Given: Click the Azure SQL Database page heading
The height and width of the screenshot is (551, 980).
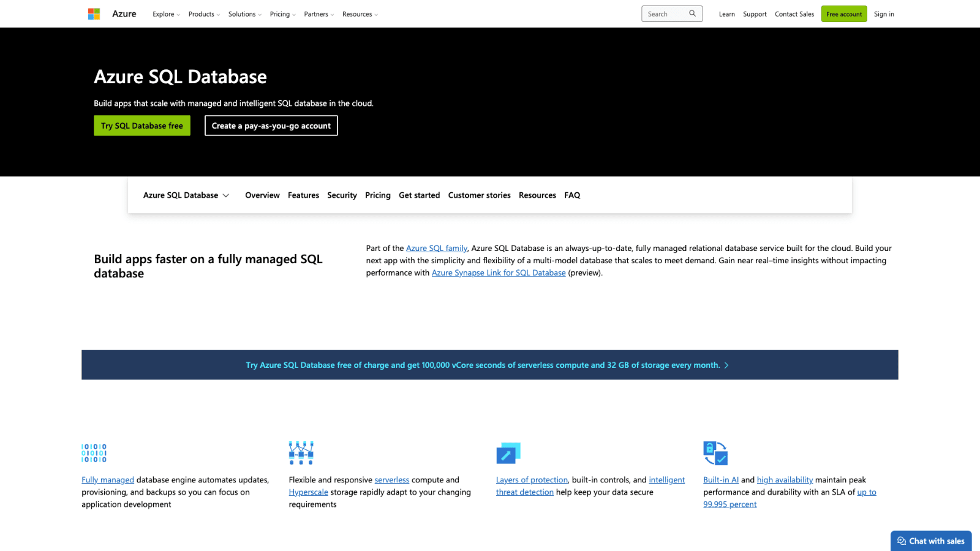Looking at the screenshot, I should (180, 77).
